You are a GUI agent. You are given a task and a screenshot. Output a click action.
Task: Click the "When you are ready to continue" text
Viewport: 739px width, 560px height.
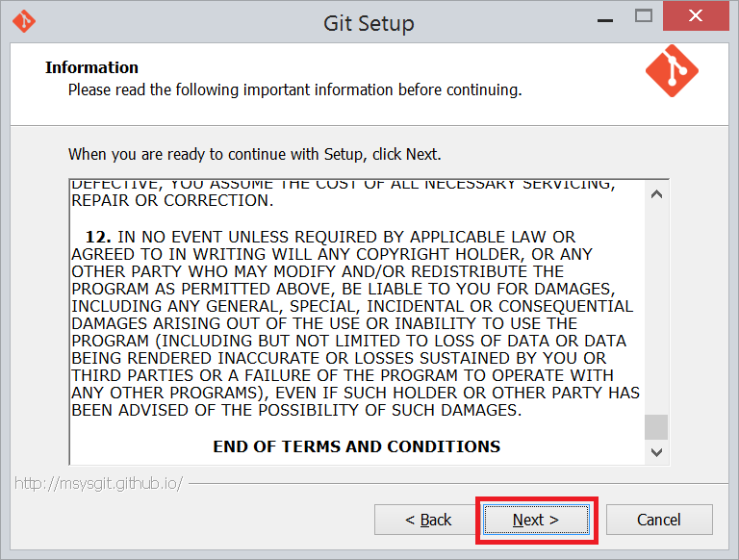pos(254,154)
